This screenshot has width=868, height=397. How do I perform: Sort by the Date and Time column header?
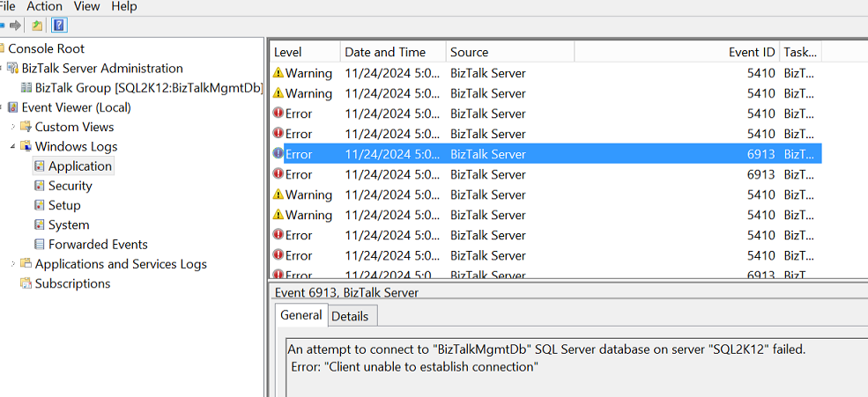point(393,52)
